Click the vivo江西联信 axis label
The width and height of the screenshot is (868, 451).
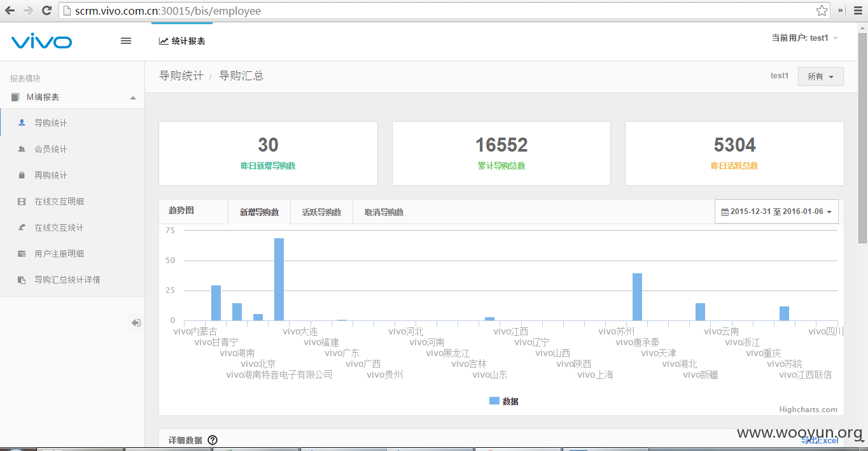coord(805,375)
